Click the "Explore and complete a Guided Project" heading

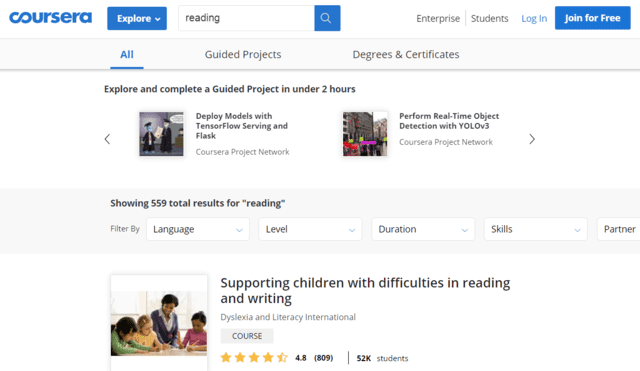[x=230, y=89]
